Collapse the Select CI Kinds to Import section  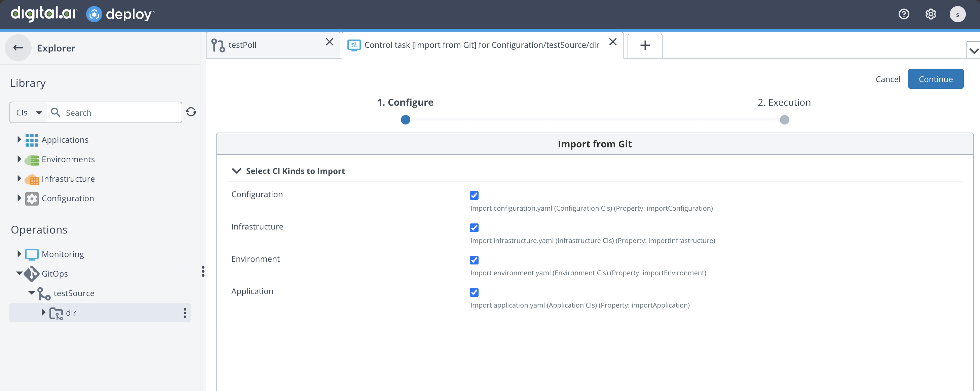coord(237,171)
